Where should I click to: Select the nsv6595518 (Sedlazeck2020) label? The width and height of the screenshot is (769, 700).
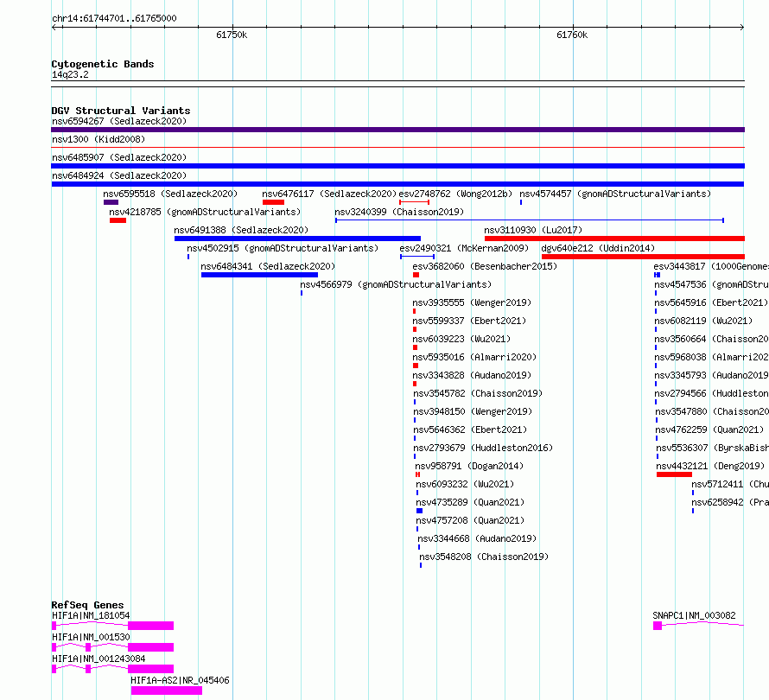coord(170,194)
